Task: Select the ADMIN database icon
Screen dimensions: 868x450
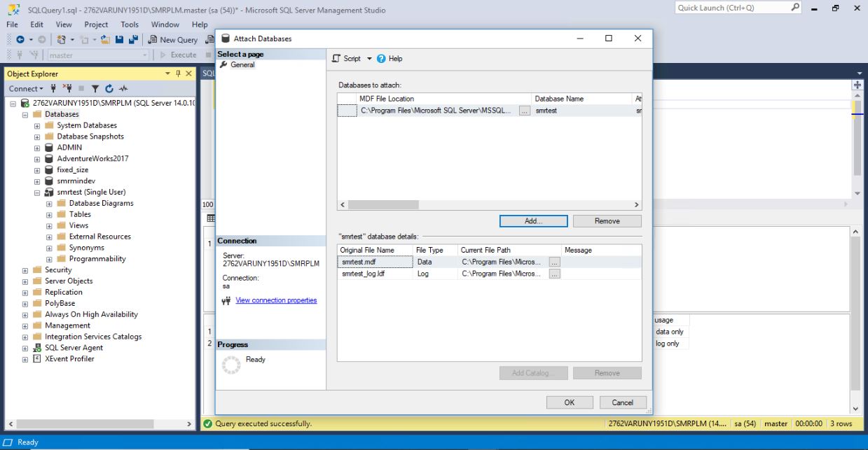Action: (49, 148)
